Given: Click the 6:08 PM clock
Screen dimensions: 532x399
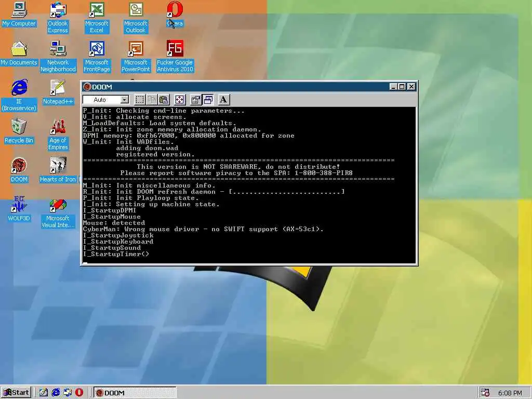Looking at the screenshot, I should (x=510, y=393).
